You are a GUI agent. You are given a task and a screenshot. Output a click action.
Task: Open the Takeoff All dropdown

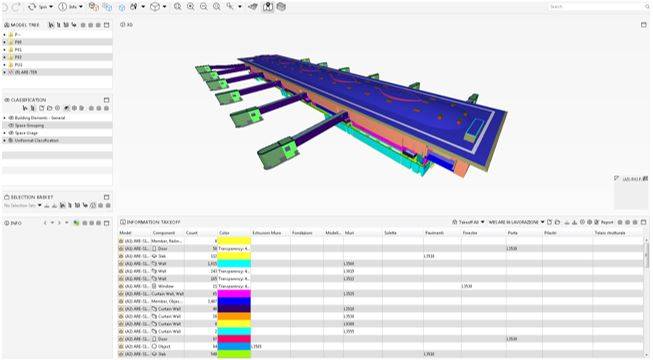click(x=469, y=222)
